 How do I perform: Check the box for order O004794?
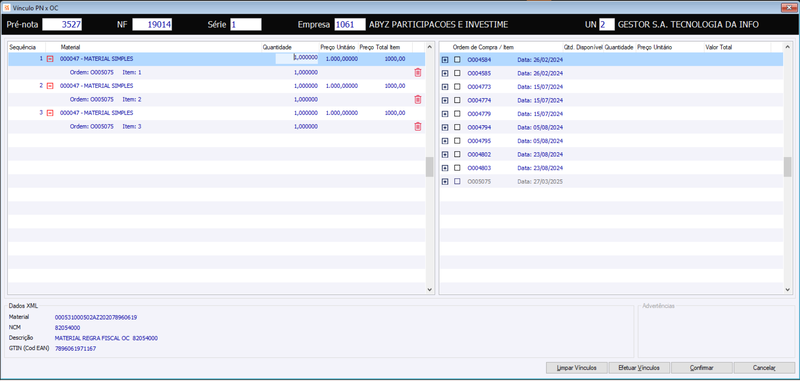click(x=457, y=128)
